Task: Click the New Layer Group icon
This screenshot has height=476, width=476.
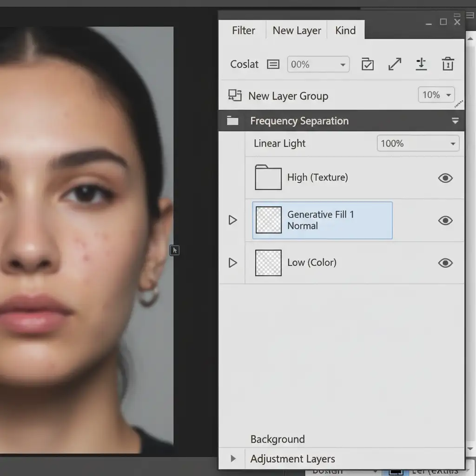Action: click(x=235, y=96)
